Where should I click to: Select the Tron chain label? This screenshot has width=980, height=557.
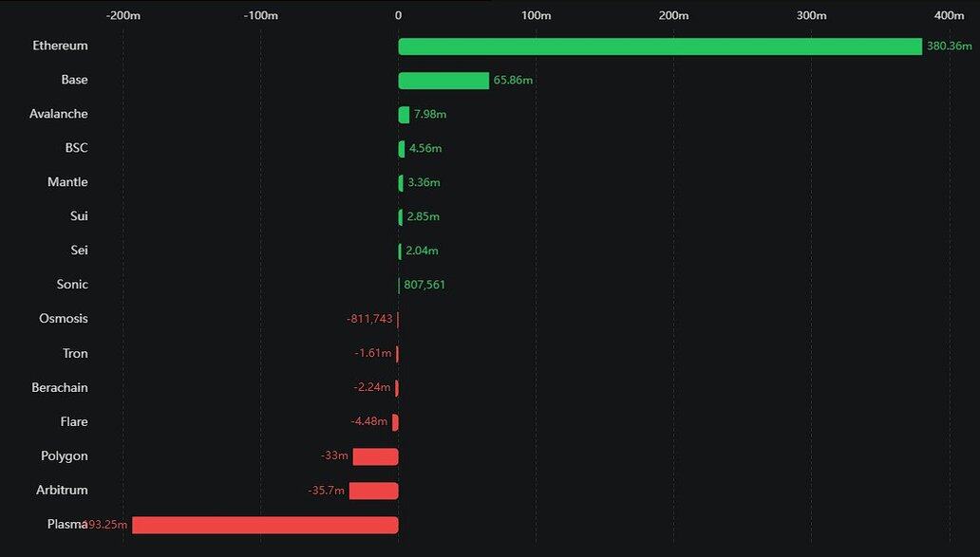75,353
